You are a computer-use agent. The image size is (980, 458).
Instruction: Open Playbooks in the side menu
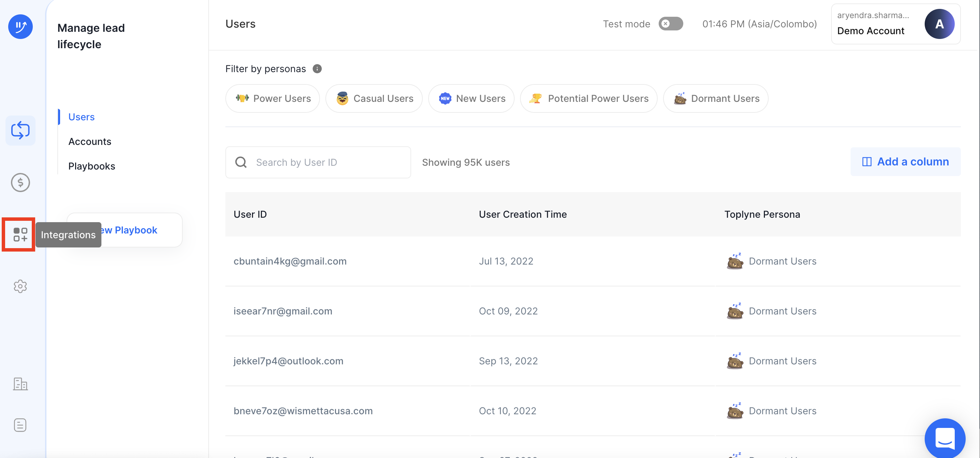click(x=92, y=166)
